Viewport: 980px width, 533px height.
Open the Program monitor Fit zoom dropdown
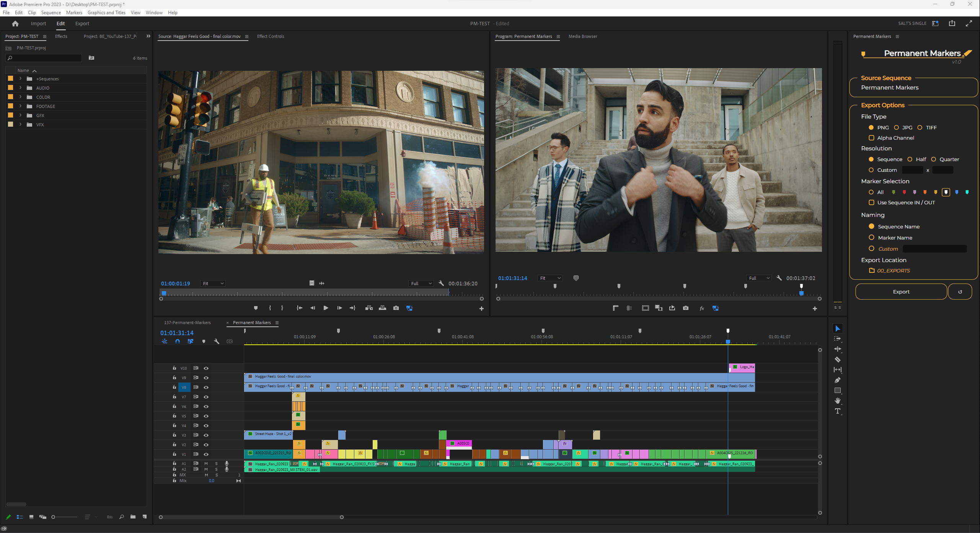tap(550, 278)
